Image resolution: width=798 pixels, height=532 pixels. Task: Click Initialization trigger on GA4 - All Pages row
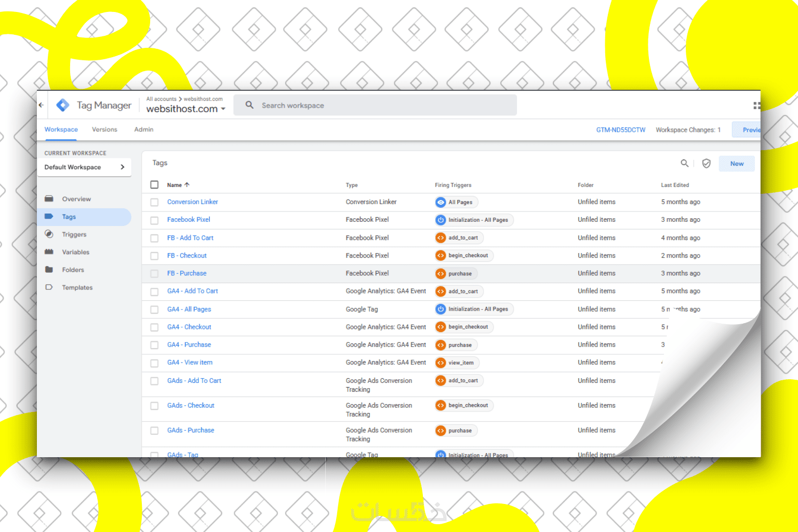[x=474, y=309]
